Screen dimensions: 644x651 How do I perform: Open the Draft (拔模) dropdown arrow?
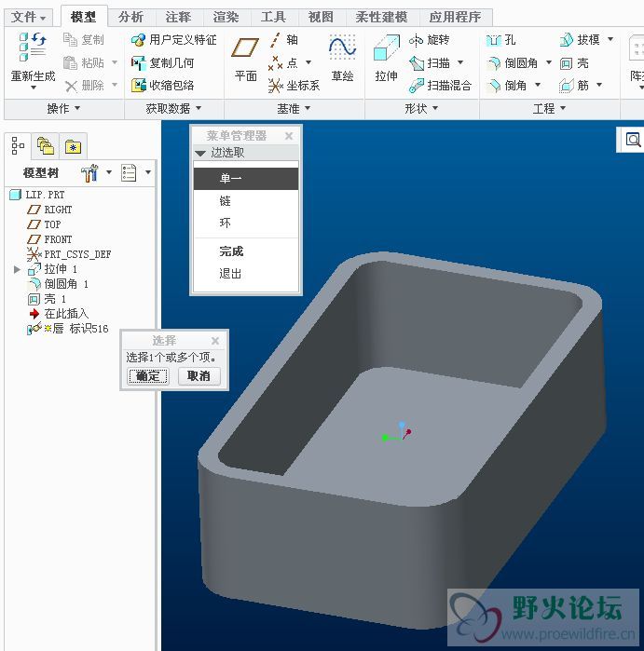(x=610, y=39)
